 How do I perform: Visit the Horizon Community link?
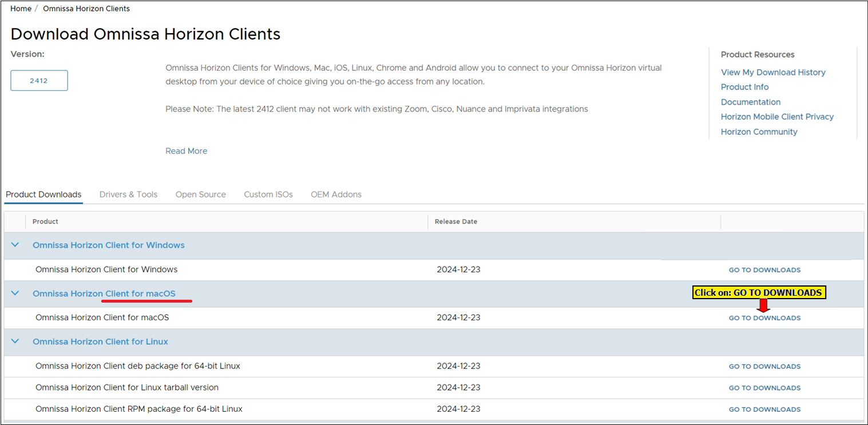[759, 132]
